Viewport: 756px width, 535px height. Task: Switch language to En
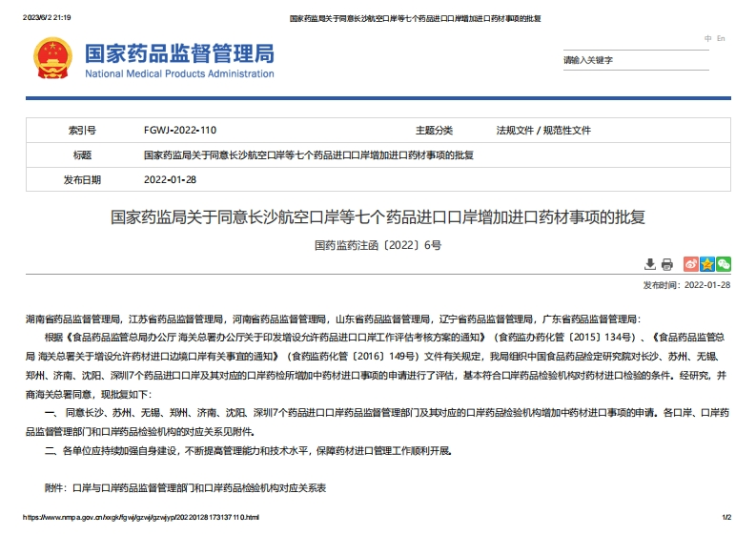coord(721,38)
